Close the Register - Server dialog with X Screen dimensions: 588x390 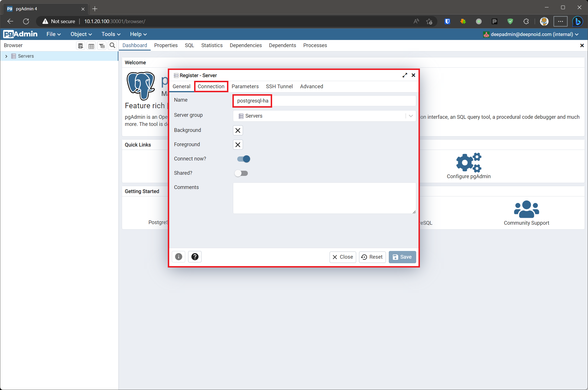tap(413, 75)
